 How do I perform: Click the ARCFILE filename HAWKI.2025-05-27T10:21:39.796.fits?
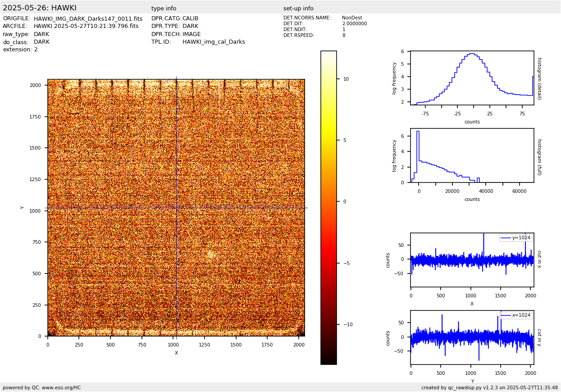pyautogui.click(x=86, y=27)
